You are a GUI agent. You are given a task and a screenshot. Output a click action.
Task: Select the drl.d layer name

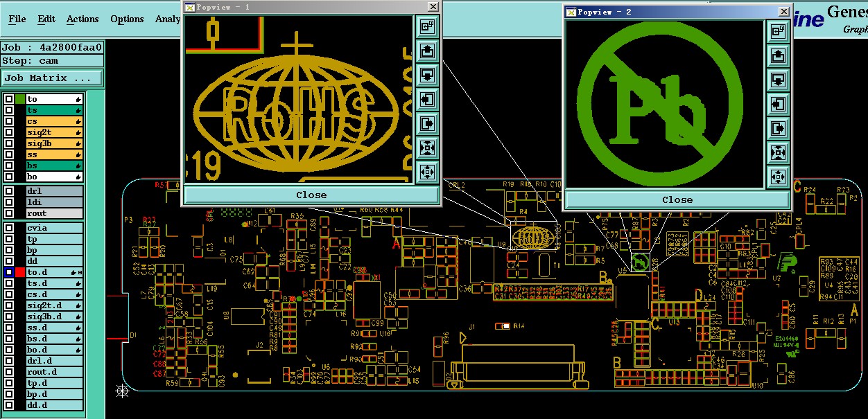[55, 361]
